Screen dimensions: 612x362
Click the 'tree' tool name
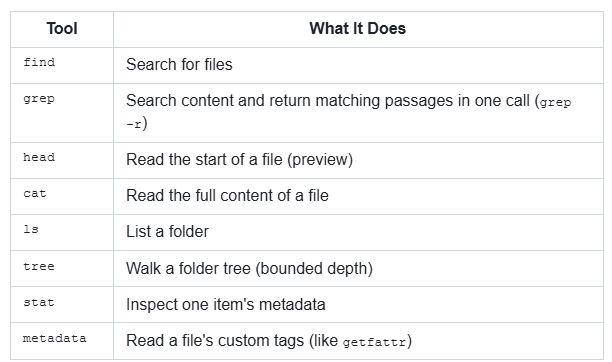tap(39, 266)
